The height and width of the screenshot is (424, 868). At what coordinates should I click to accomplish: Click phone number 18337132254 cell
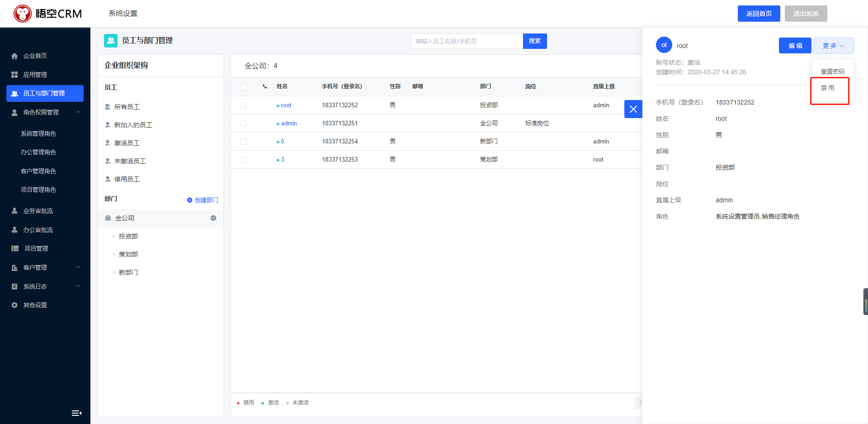[340, 142]
